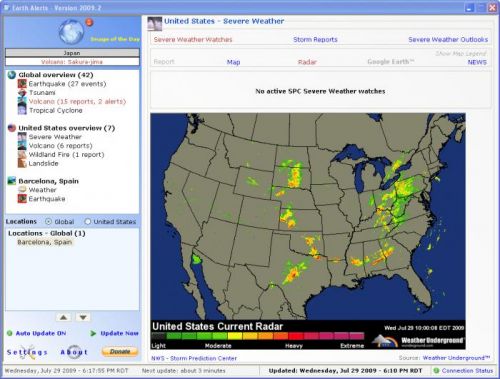The height and width of the screenshot is (379, 500).
Task: Open the Severe Weather Watches tab
Action: coord(193,40)
